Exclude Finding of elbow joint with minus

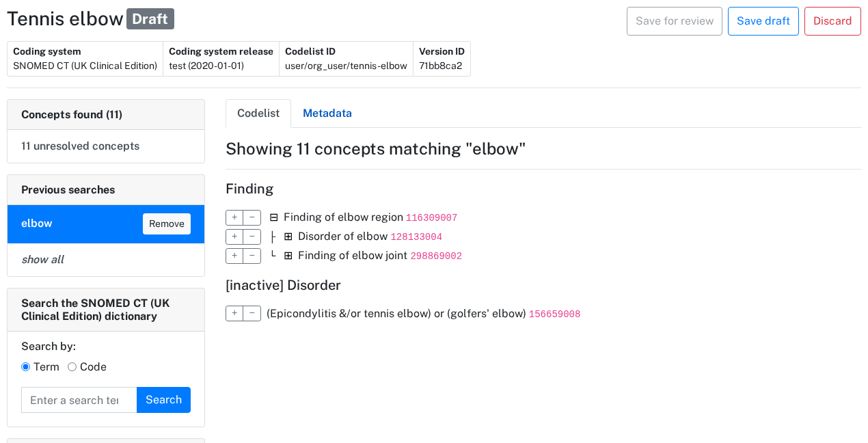[252, 256]
